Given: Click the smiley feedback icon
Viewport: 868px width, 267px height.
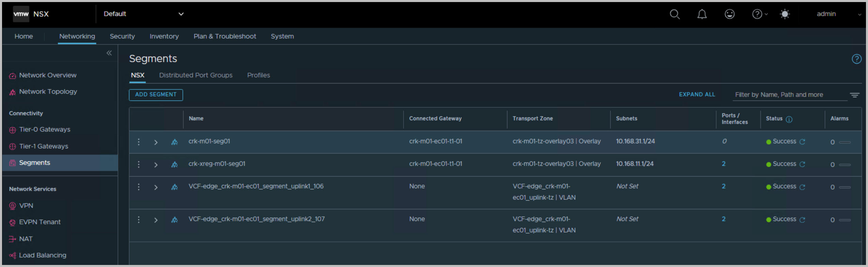Looking at the screenshot, I should pyautogui.click(x=729, y=14).
